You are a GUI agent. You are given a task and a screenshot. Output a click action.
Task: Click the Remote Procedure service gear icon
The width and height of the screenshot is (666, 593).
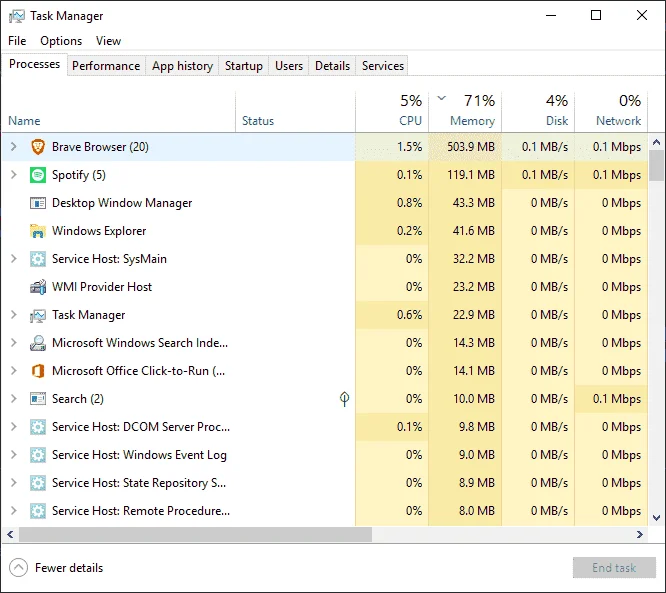coord(38,511)
